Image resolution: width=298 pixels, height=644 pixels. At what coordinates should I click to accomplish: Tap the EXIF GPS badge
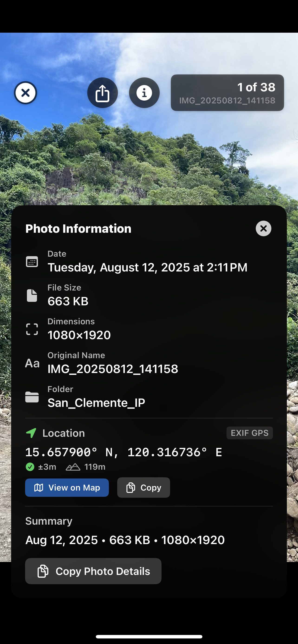tap(249, 433)
